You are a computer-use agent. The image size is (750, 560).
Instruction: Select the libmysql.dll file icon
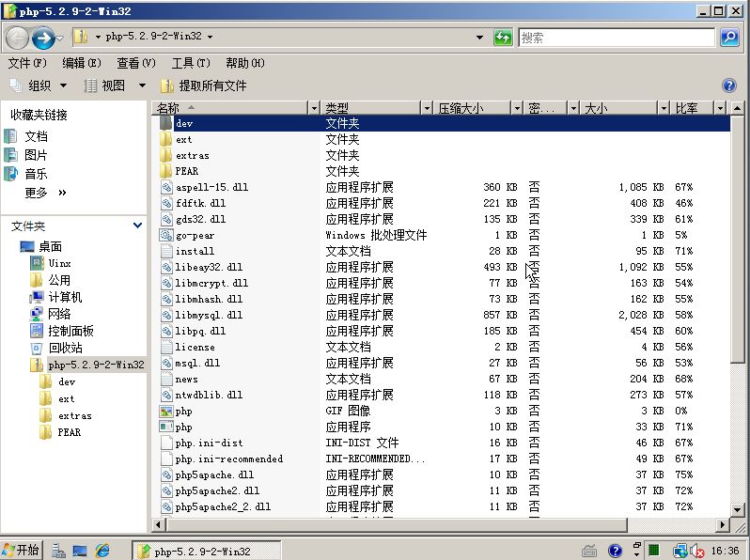click(x=167, y=315)
